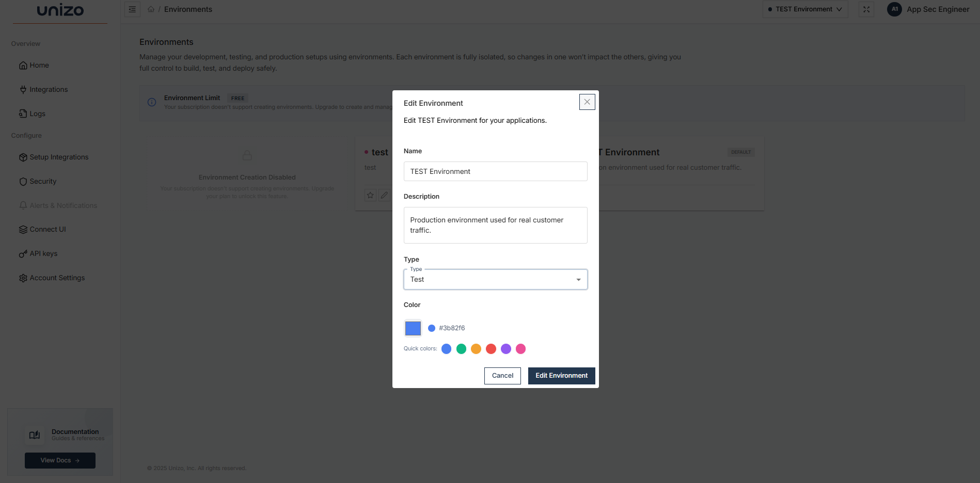Click the sidebar collapse icon next to breadcrumbs
Image resolution: width=980 pixels, height=483 pixels.
(x=132, y=9)
